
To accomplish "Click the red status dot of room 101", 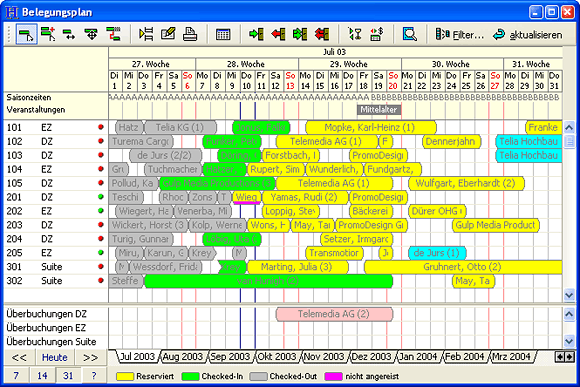I will (x=101, y=127).
